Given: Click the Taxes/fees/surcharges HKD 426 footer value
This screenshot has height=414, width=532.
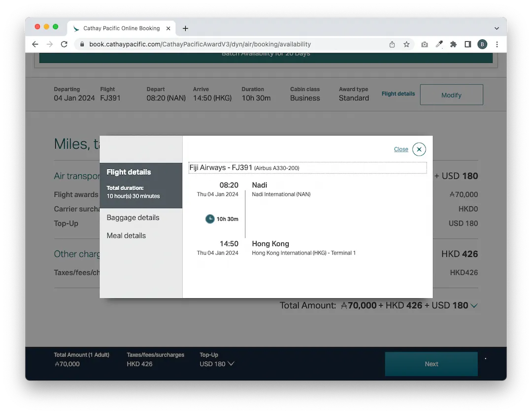Looking at the screenshot, I should (x=139, y=364).
